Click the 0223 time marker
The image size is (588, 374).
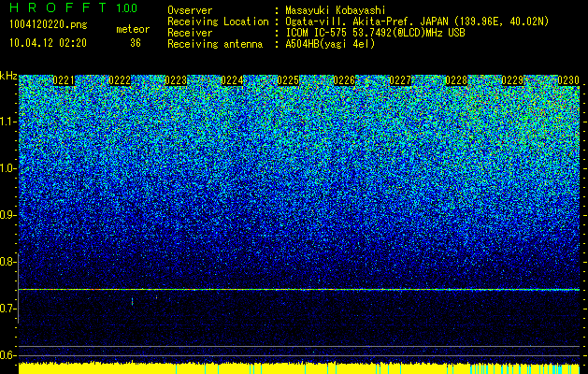176,80
